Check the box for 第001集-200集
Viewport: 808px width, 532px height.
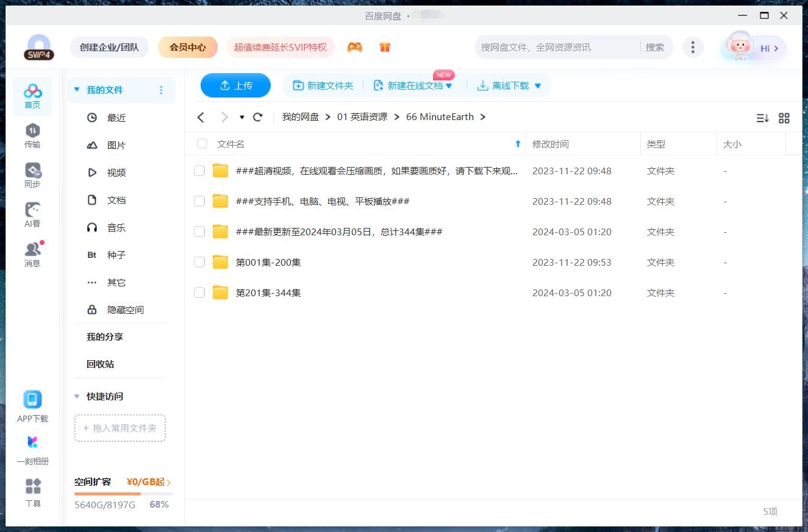coord(199,262)
